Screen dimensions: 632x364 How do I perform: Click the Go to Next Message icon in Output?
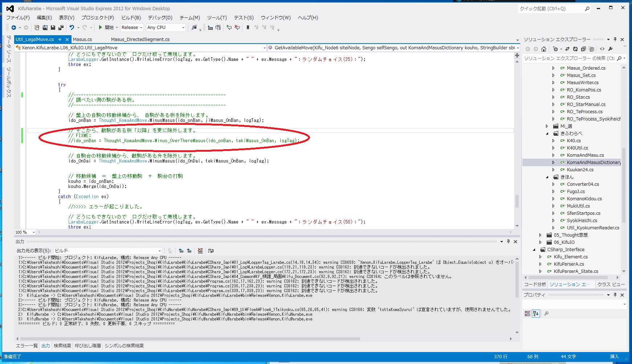coord(189,251)
